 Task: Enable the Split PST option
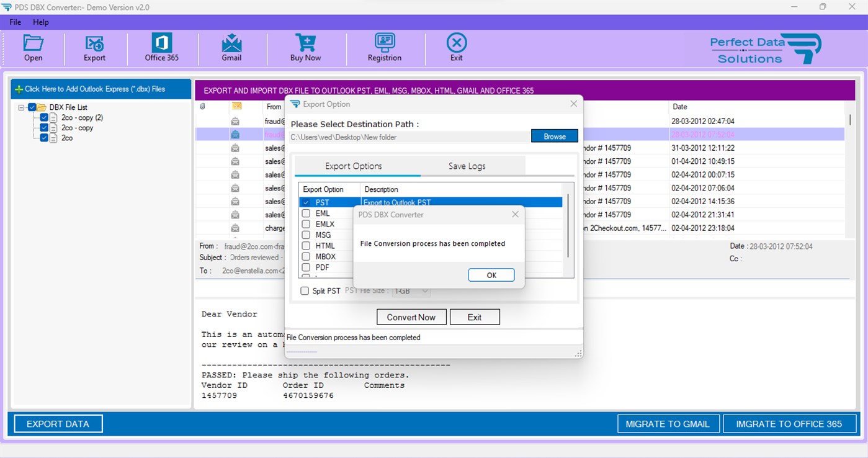click(304, 290)
